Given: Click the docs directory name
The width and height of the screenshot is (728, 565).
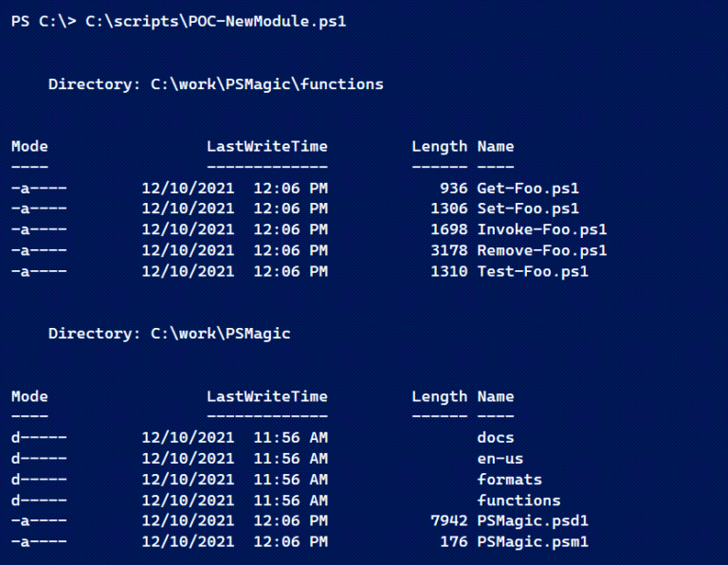Looking at the screenshot, I should pyautogui.click(x=496, y=437).
